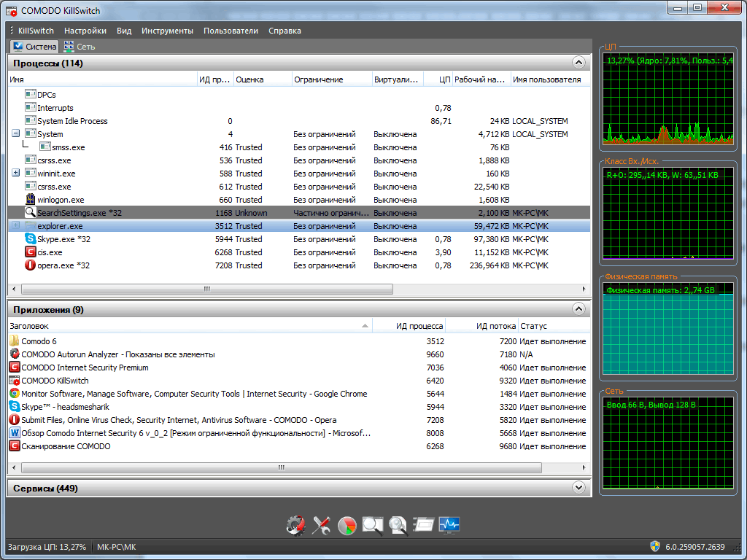Expand the explorer.exe process tree node
Image resolution: width=747 pixels, height=560 pixels.
pos(16,225)
